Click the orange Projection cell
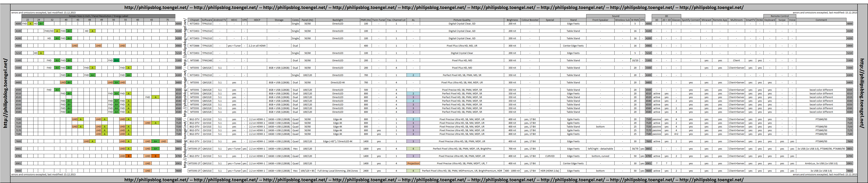Viewport: 868px width, 183px height. [413, 164]
